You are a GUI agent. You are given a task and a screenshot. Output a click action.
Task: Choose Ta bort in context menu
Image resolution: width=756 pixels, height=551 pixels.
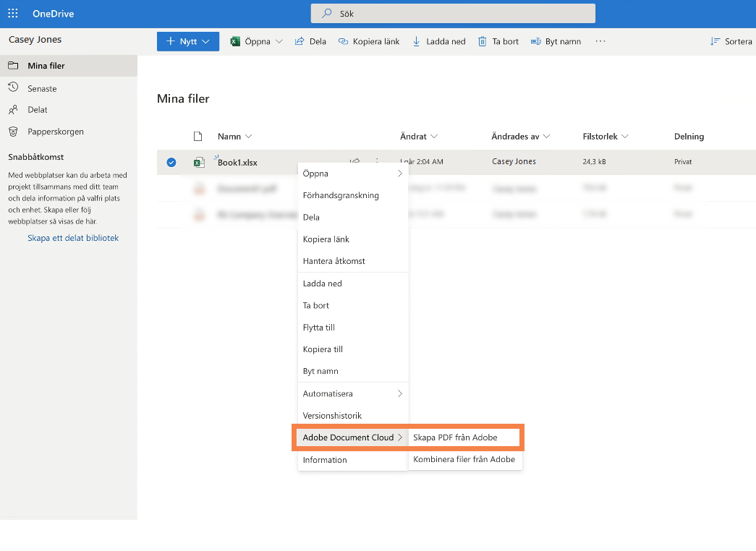pyautogui.click(x=353, y=305)
